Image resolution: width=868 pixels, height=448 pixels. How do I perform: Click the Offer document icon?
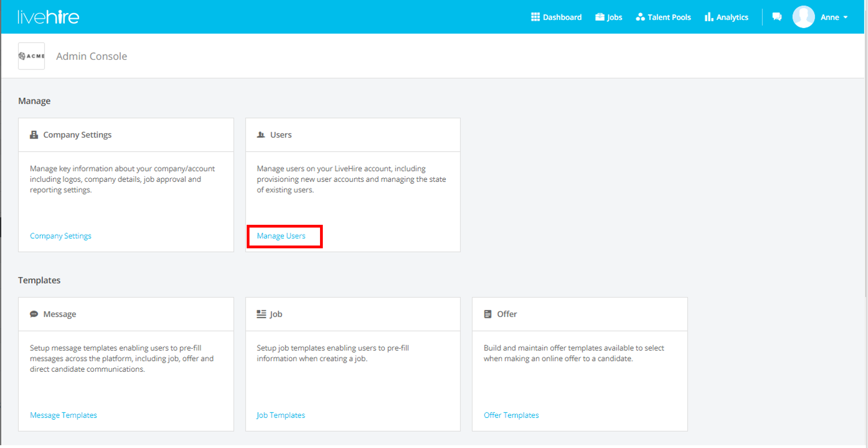pos(487,314)
